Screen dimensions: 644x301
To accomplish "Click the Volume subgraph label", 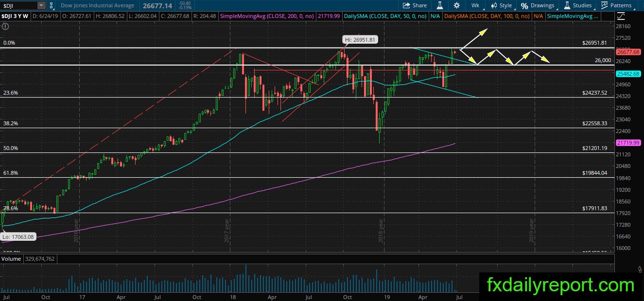I will (x=11, y=259).
